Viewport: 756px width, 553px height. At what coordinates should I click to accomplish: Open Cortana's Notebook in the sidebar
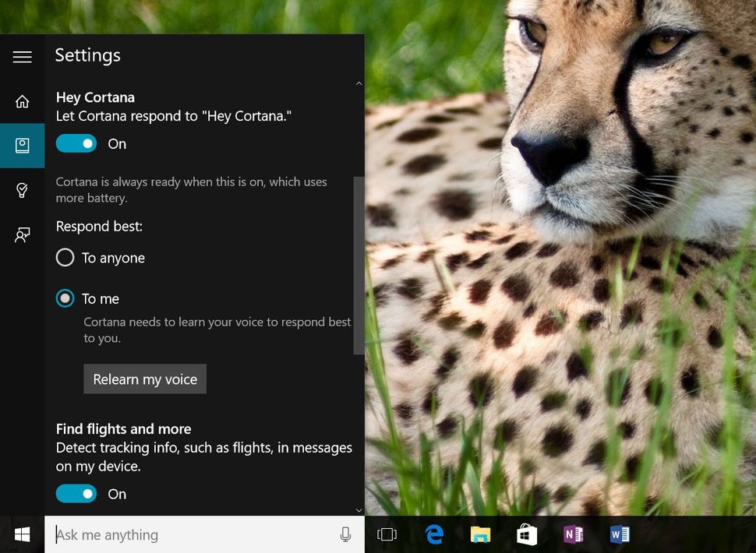tap(22, 146)
